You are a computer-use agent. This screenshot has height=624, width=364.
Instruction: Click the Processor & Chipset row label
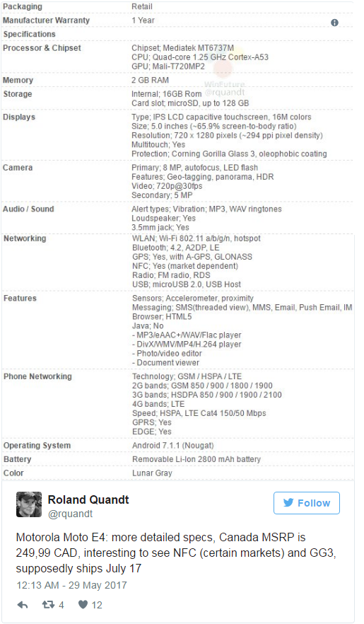point(42,48)
